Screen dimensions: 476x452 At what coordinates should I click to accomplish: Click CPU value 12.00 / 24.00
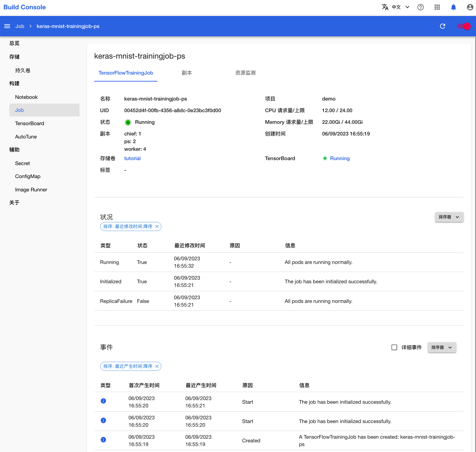337,111
